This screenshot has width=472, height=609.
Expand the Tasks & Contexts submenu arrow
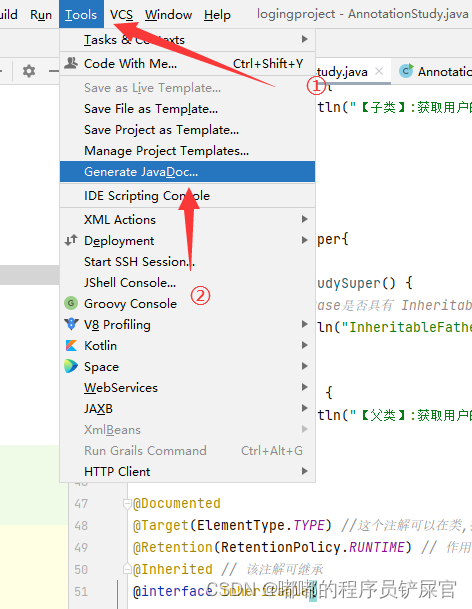pyautogui.click(x=305, y=39)
